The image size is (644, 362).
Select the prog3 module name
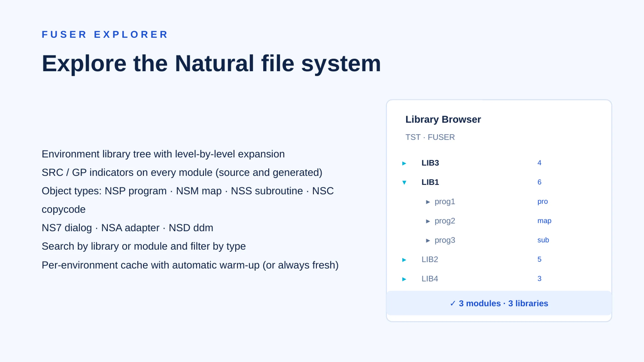click(445, 240)
